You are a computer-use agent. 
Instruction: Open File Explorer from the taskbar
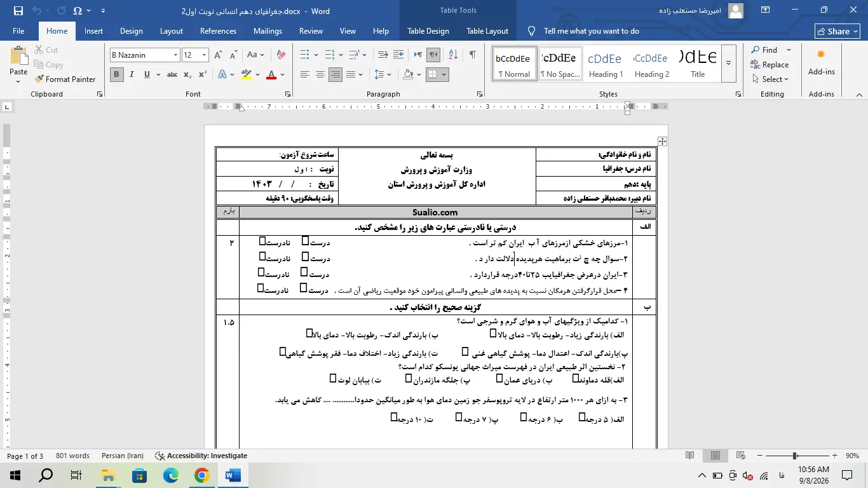pos(109,475)
